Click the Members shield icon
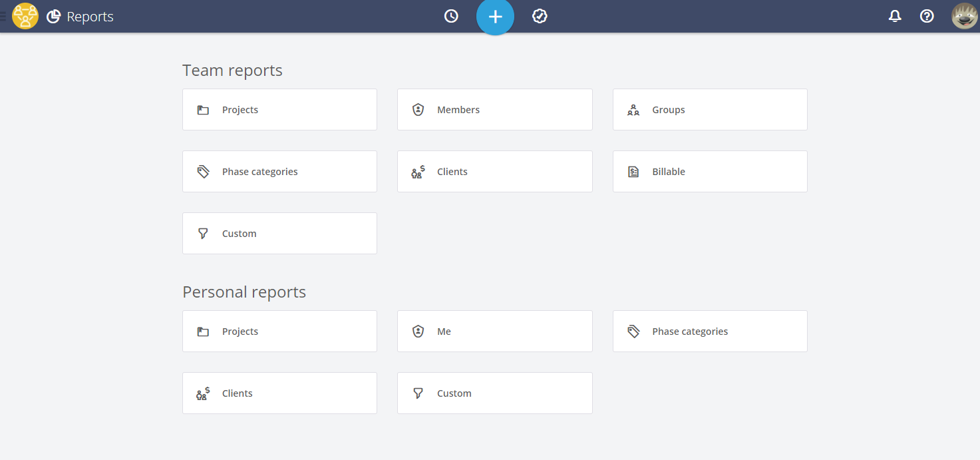This screenshot has width=980, height=460. click(418, 110)
